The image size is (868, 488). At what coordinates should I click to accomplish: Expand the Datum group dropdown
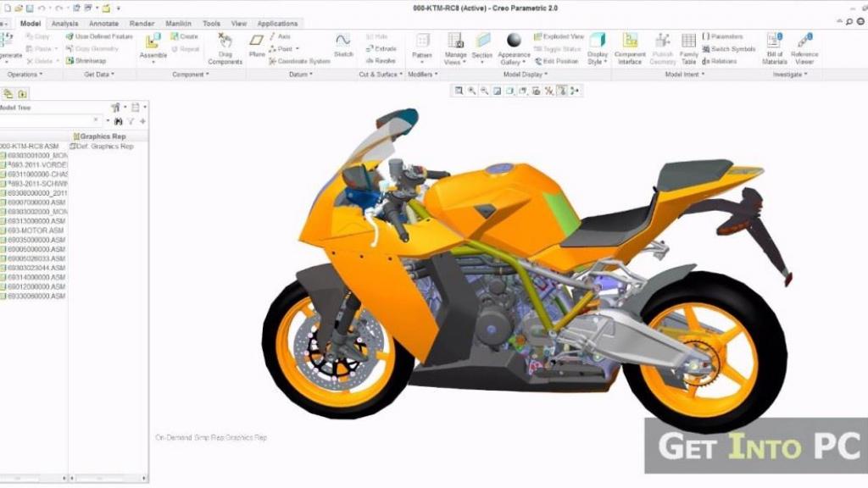[301, 75]
